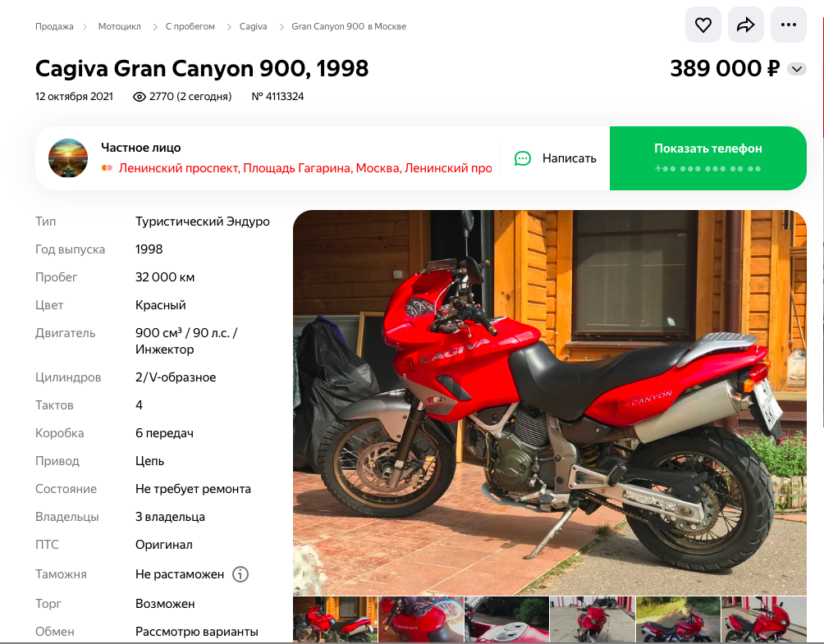Share this Cagiva listing via arrow icon

coord(746,25)
